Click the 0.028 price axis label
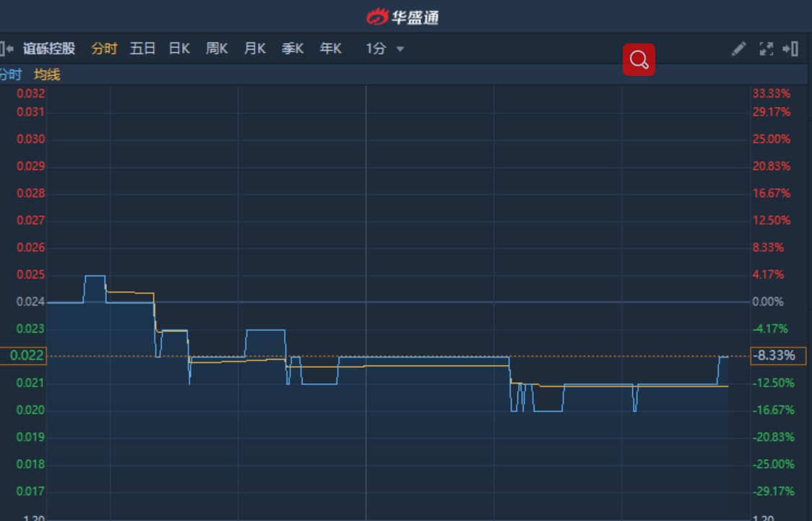Viewport: 812px width, 521px height. [30, 194]
